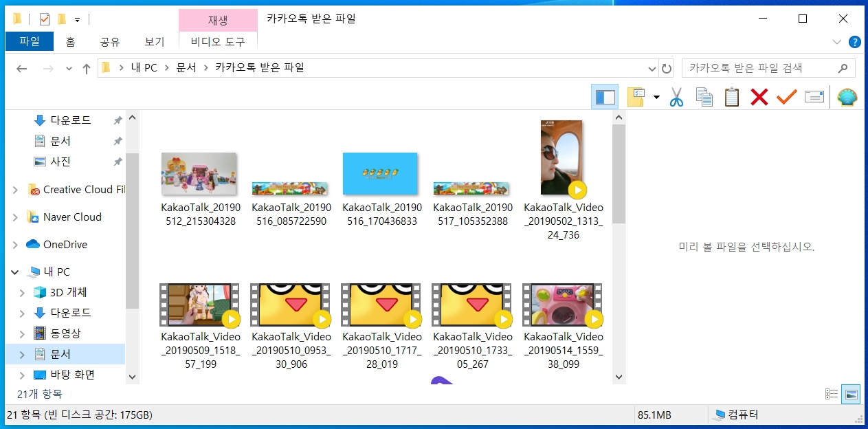The width and height of the screenshot is (868, 429).
Task: Open the 비디오 도구 tab
Action: [x=218, y=42]
